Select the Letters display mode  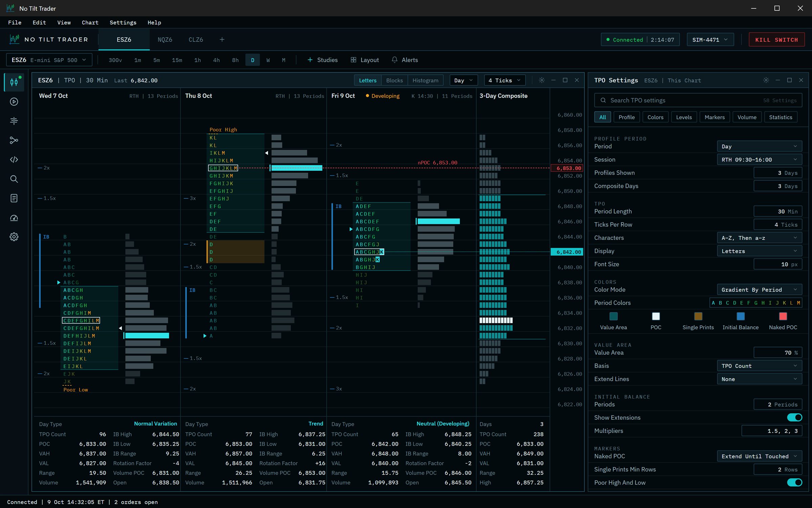tap(368, 80)
